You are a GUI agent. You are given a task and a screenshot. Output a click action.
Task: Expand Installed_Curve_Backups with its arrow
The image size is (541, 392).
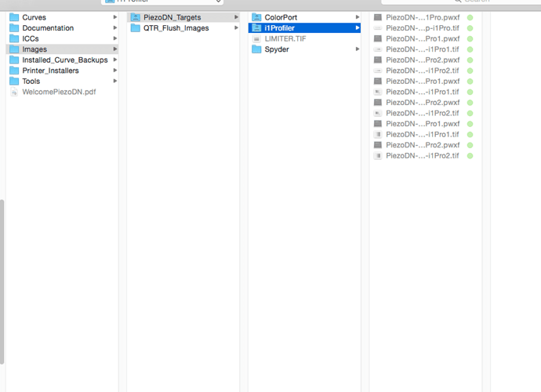point(115,60)
